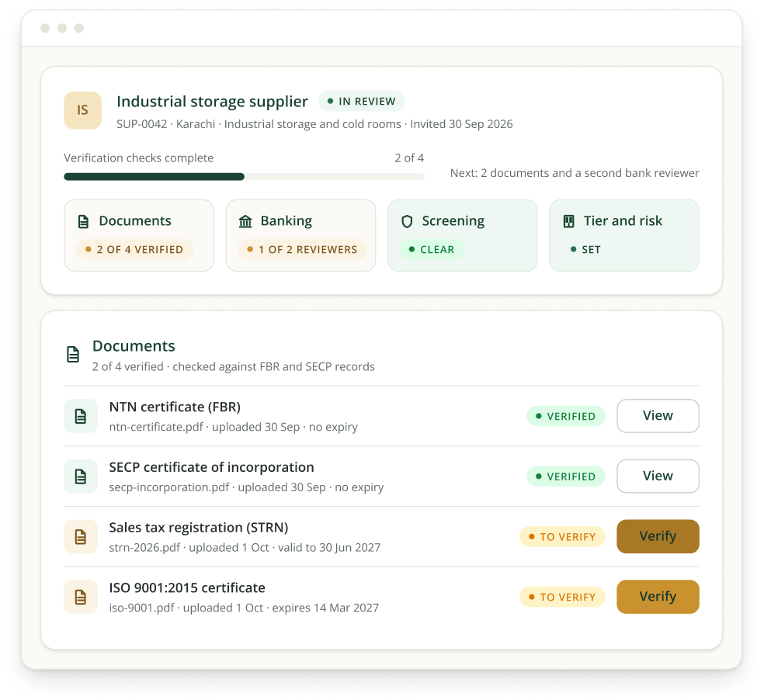
Task: Click the Documents section header icon
Action: point(73,354)
